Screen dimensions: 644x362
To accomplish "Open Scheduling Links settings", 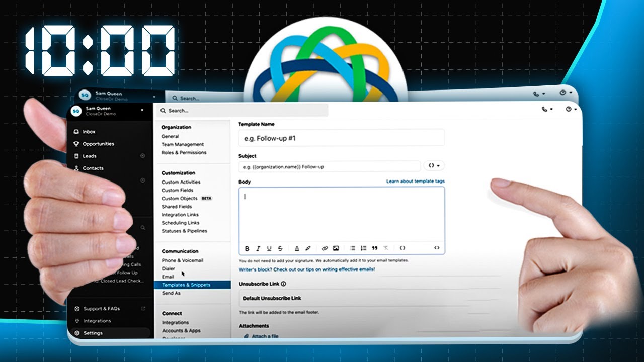I will click(x=180, y=223).
